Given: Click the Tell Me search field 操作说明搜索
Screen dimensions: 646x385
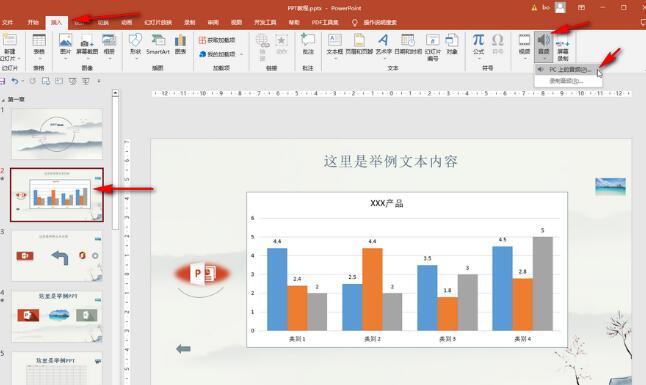Looking at the screenshot, I should [380, 23].
